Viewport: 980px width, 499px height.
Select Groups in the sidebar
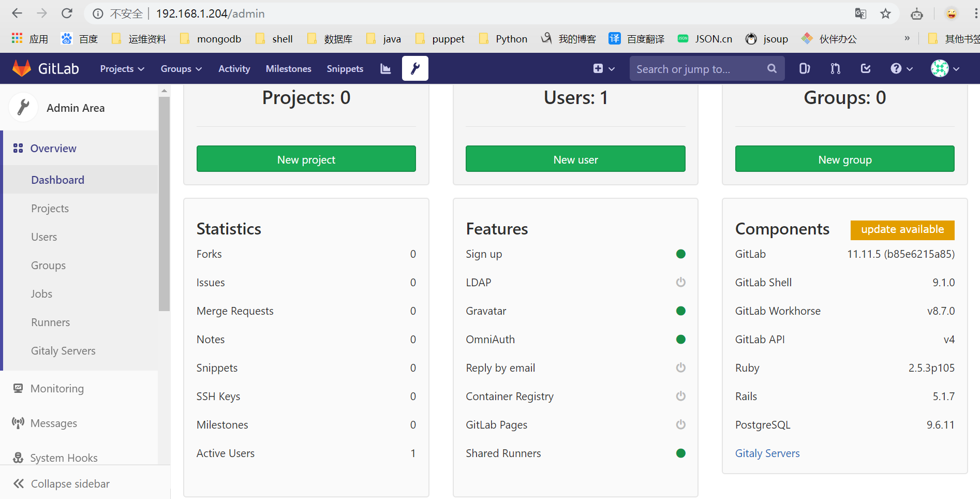(x=80, y=265)
